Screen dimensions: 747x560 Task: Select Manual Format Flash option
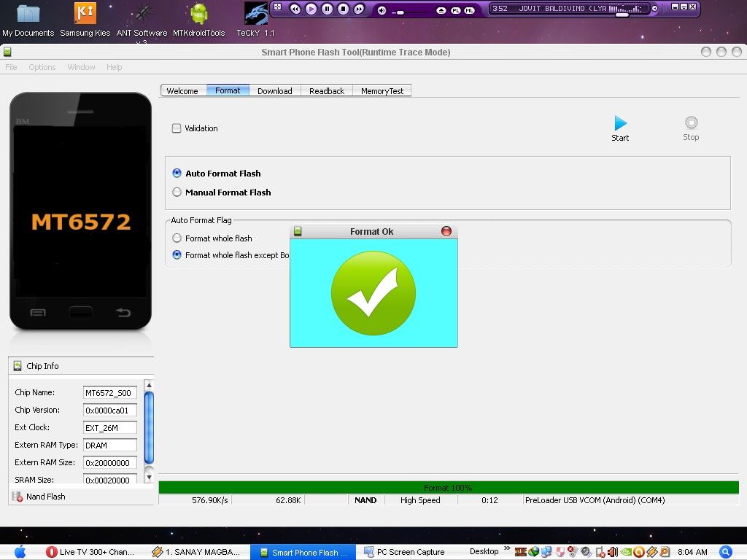177,192
